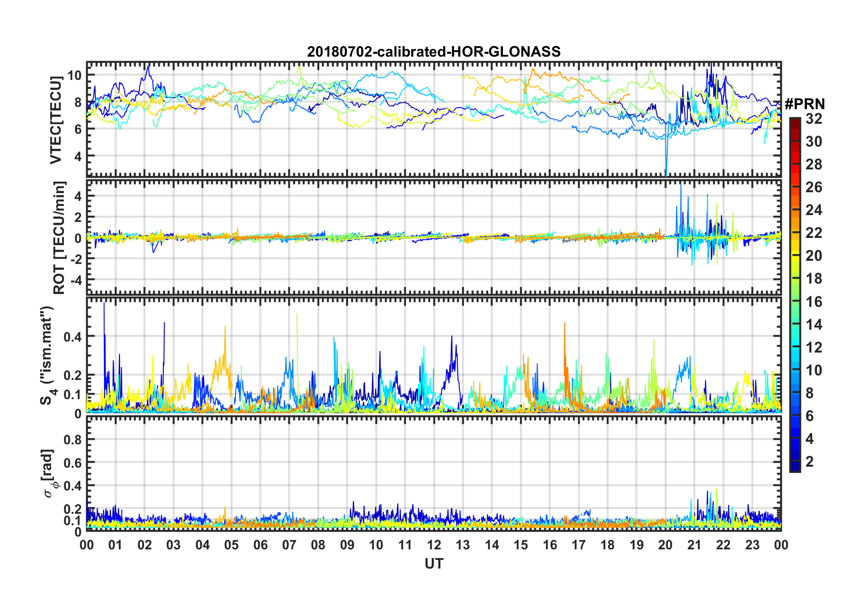Image resolution: width=868 pixels, height=590 pixels.
Task: Select UT axis hour label 13
Action: tap(463, 545)
